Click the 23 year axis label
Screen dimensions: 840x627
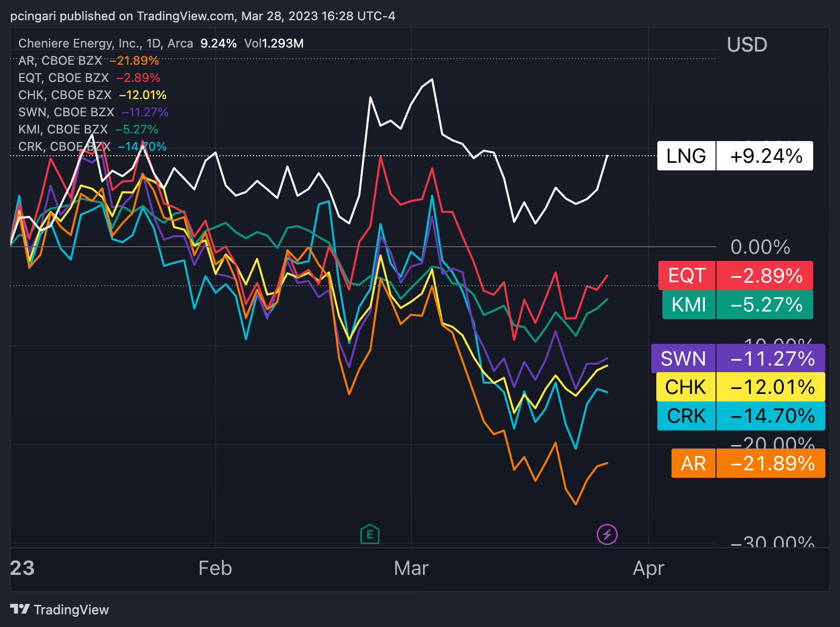point(22,568)
